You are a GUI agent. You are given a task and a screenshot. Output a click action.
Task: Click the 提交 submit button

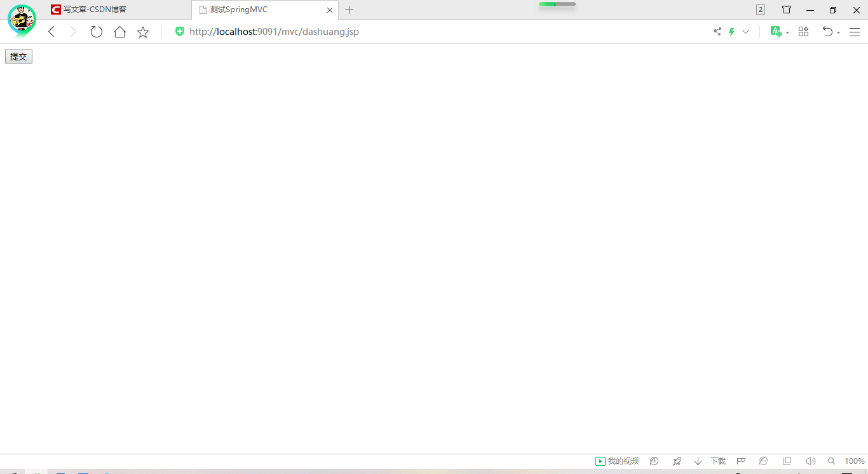coord(18,57)
